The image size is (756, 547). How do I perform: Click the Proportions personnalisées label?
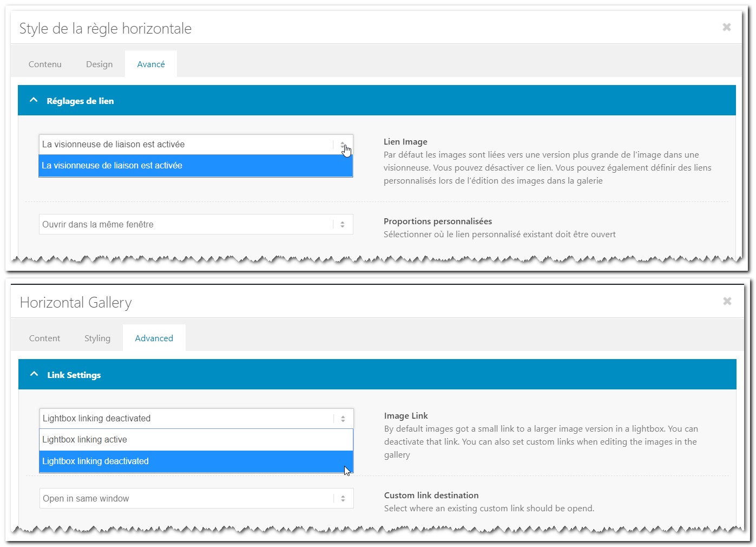click(x=438, y=221)
